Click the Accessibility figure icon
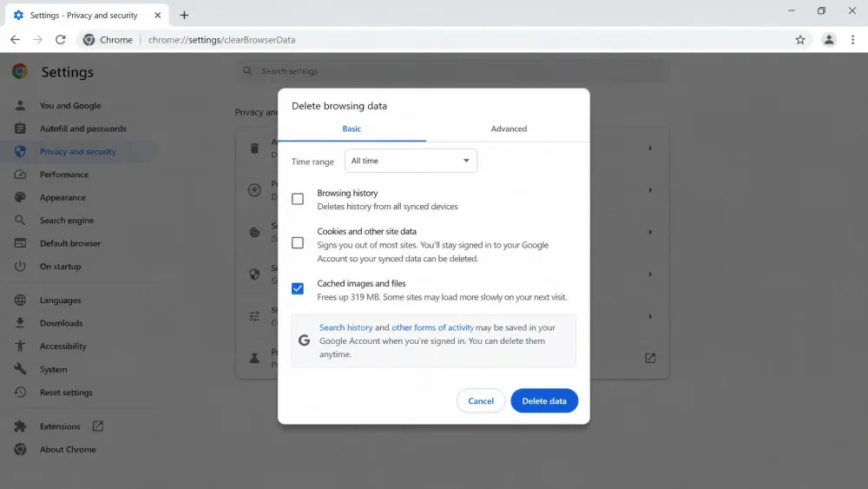Image resolution: width=868 pixels, height=489 pixels. tap(20, 346)
